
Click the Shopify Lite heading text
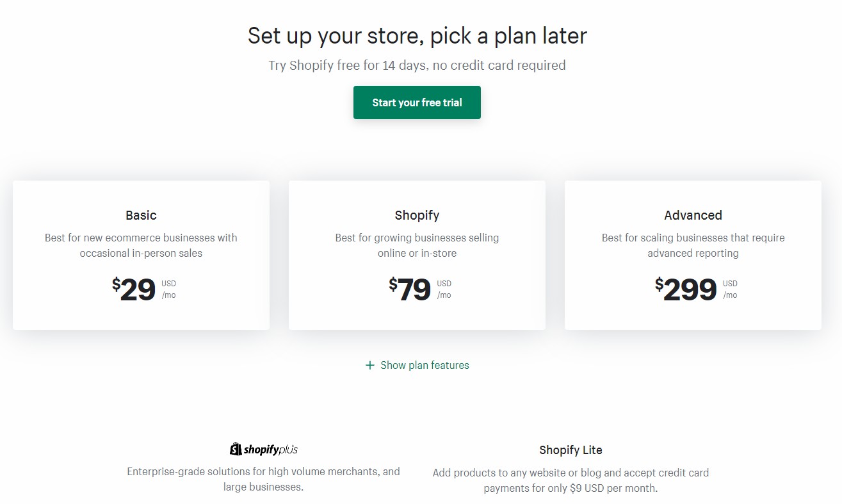[x=571, y=450]
